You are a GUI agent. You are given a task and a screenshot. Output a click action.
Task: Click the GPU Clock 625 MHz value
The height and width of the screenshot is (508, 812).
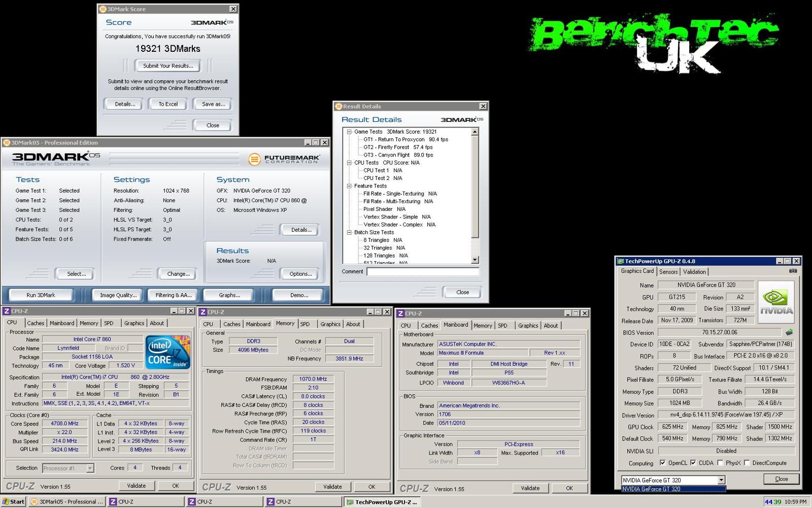pyautogui.click(x=672, y=427)
